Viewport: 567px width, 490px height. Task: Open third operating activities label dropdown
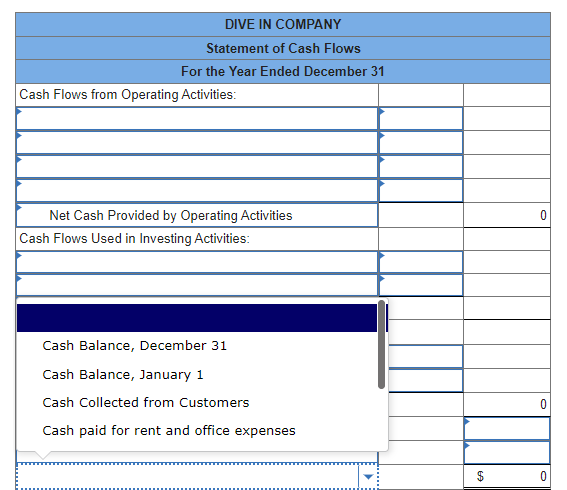pyautogui.click(x=197, y=167)
